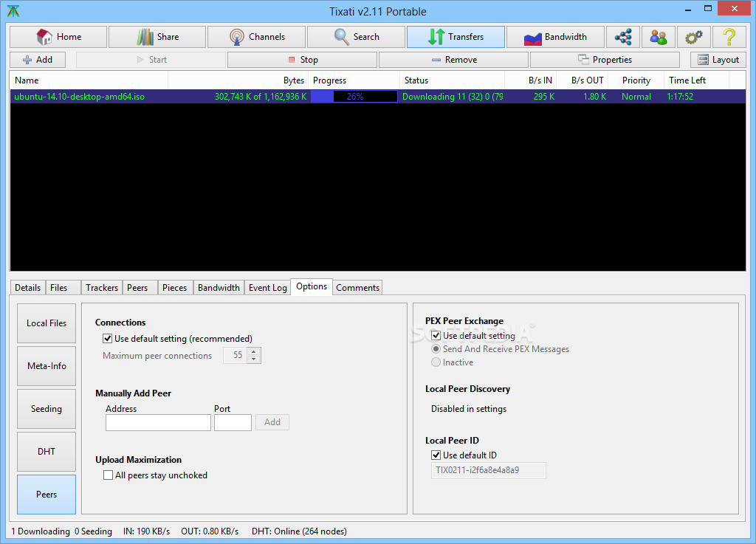Open the Trackers tab
This screenshot has height=544, width=756.
tap(102, 288)
